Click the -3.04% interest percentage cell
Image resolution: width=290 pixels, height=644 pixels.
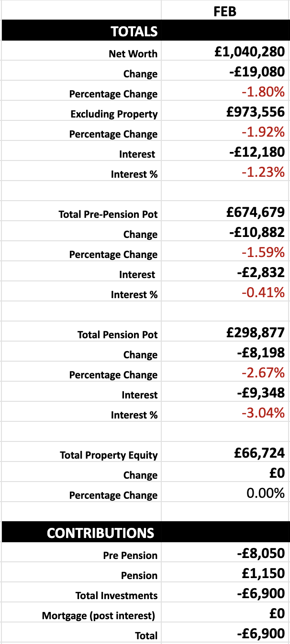225,412
